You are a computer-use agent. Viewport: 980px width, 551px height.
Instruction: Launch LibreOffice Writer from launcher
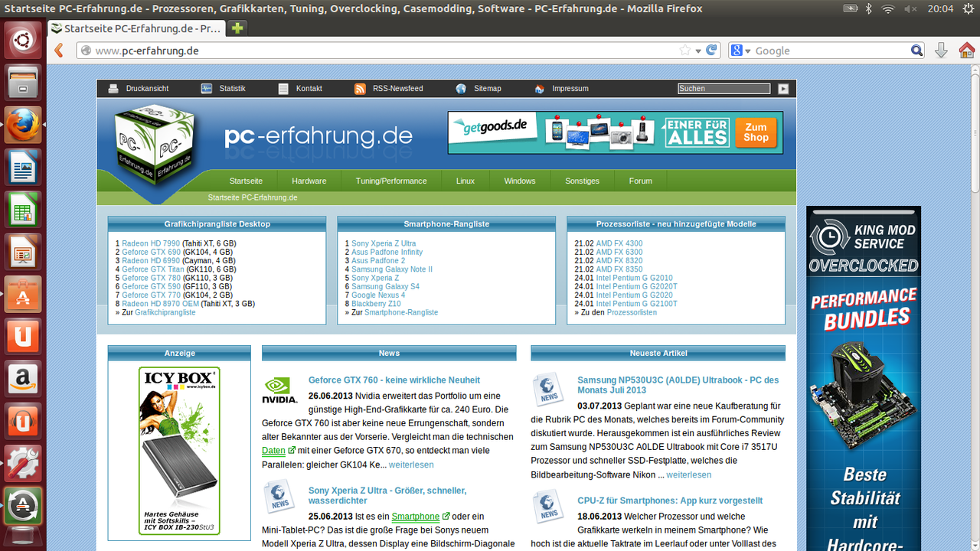click(x=23, y=166)
